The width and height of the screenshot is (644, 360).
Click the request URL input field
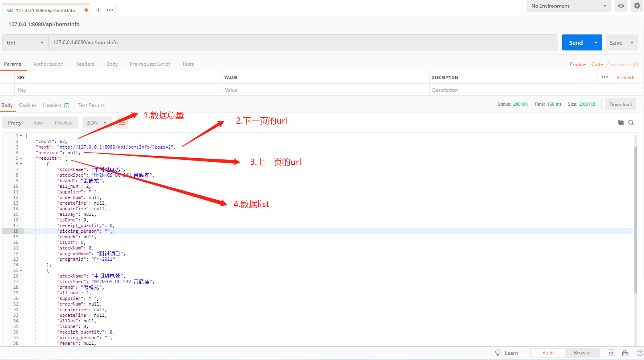(303, 42)
